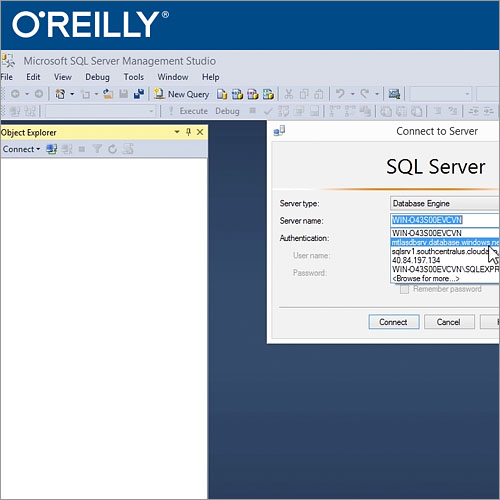Open the Redo history dropdown arrow
This screenshot has height=500, width=500.
point(377,94)
